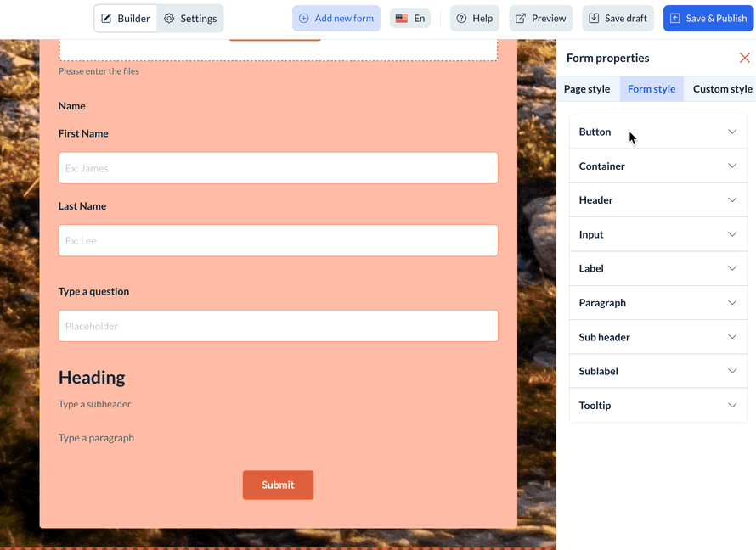Expand the Input section chevron

(732, 234)
